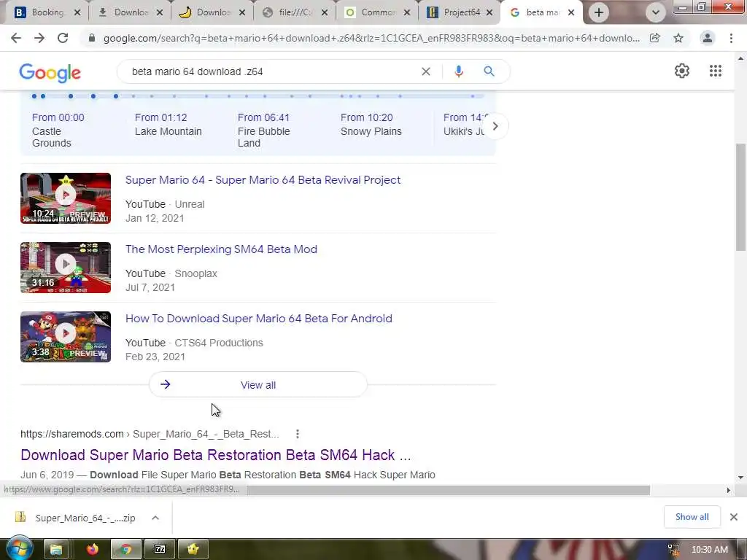Open the star character app in the taskbar
Viewport: 747px width, 560px height.
[193, 550]
